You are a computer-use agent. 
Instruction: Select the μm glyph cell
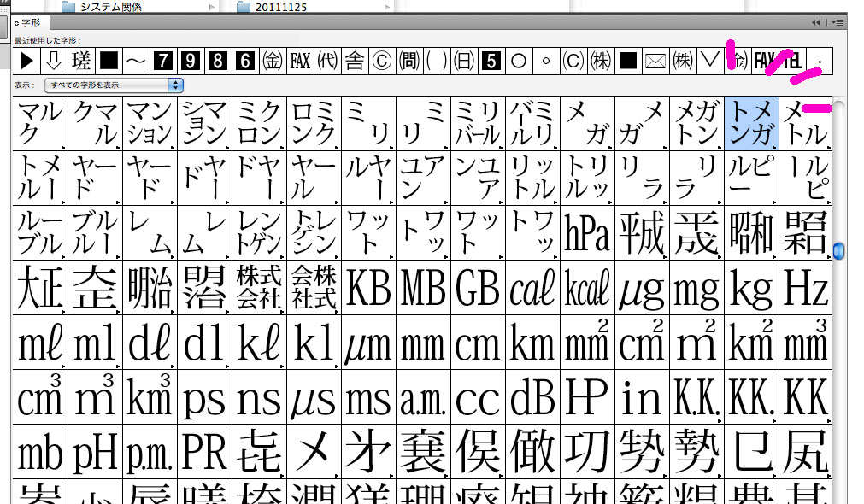[368, 342]
